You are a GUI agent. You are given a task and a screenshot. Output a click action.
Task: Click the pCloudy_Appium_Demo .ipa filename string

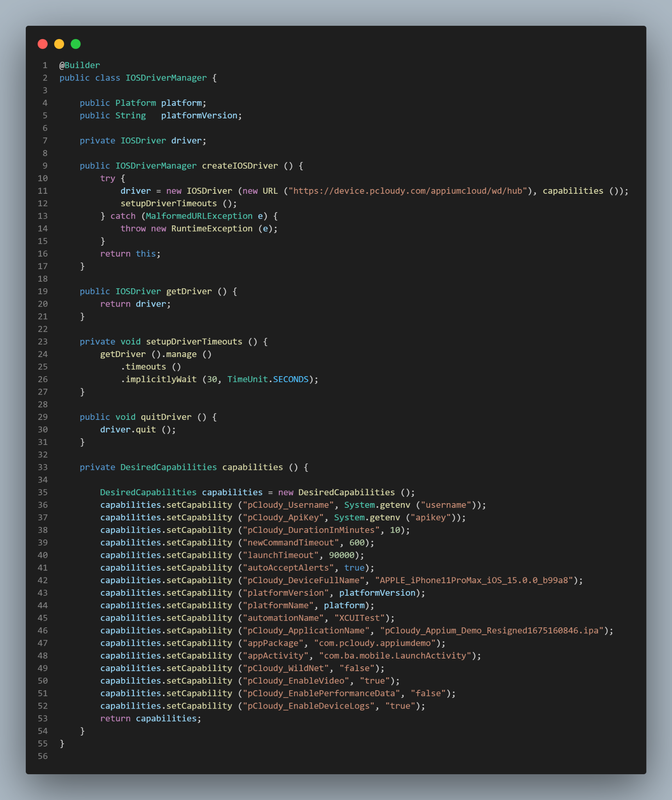(492, 630)
